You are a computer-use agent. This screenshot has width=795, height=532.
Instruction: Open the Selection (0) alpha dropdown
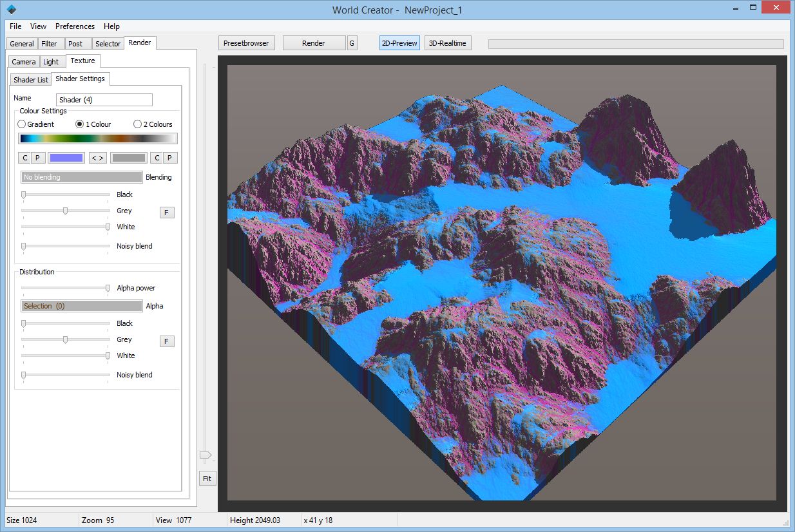[x=81, y=305]
